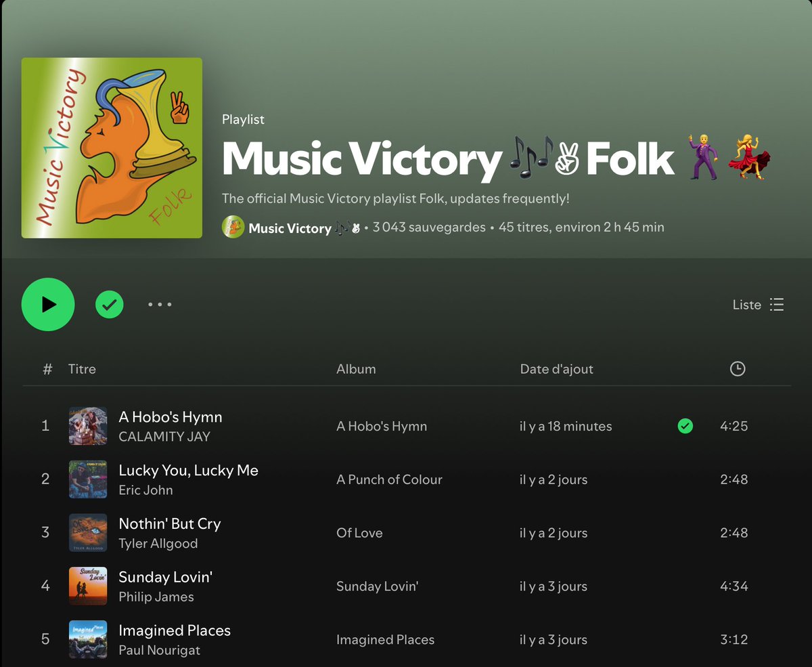Screen dimensions: 812x667
Task: Click the playlist description text
Action: 396,199
